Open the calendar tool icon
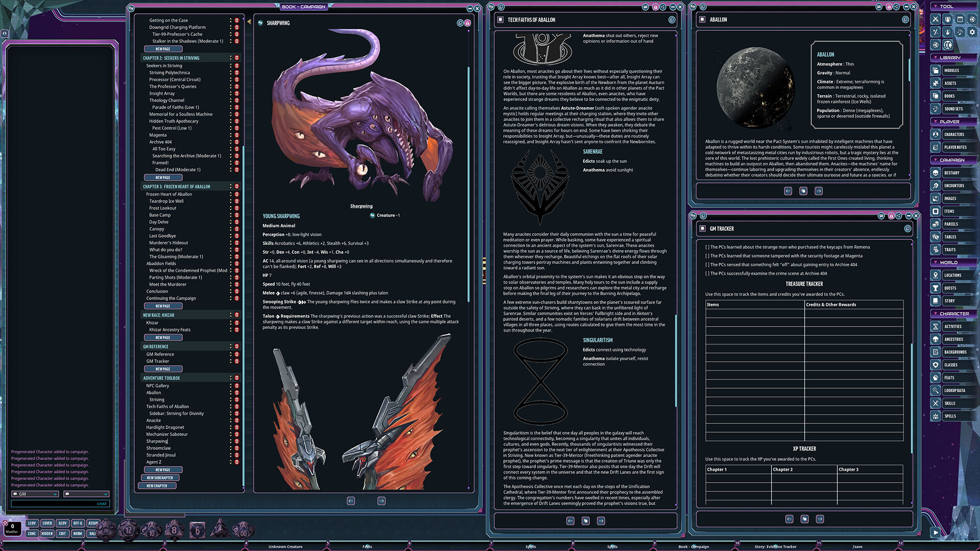The image size is (980, 551). [960, 19]
